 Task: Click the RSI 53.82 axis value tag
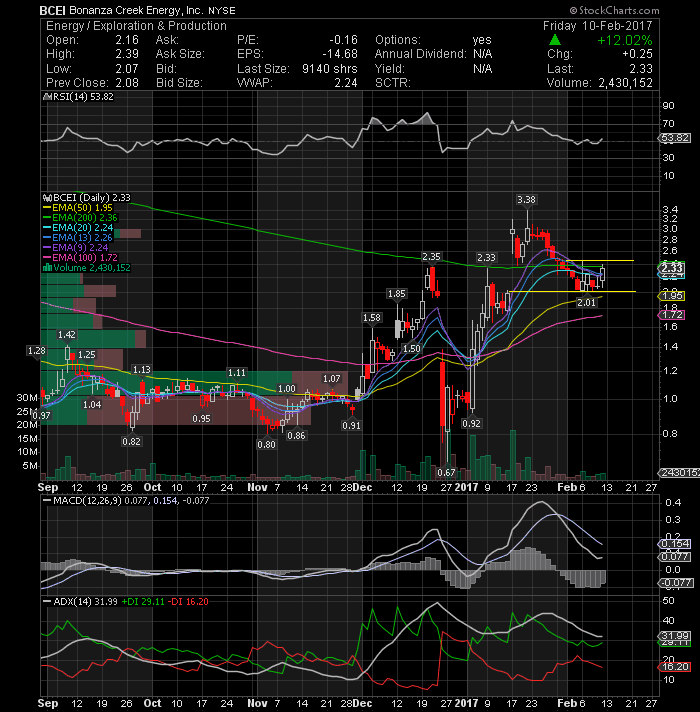[675, 138]
